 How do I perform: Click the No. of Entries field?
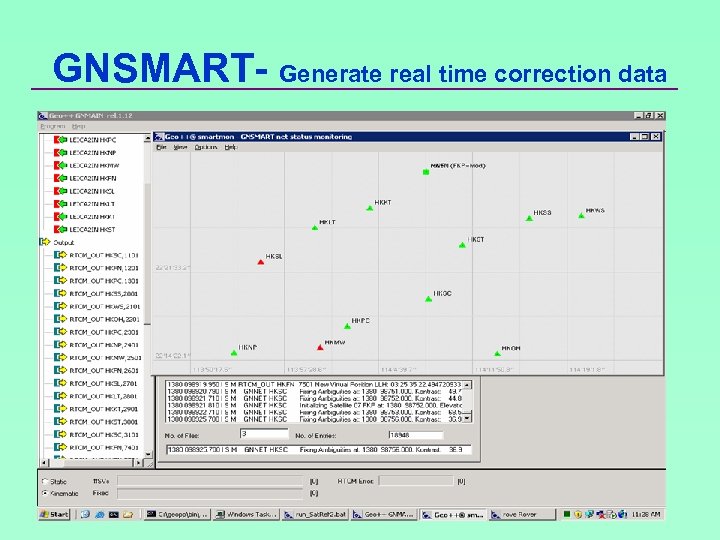pyautogui.click(x=416, y=435)
